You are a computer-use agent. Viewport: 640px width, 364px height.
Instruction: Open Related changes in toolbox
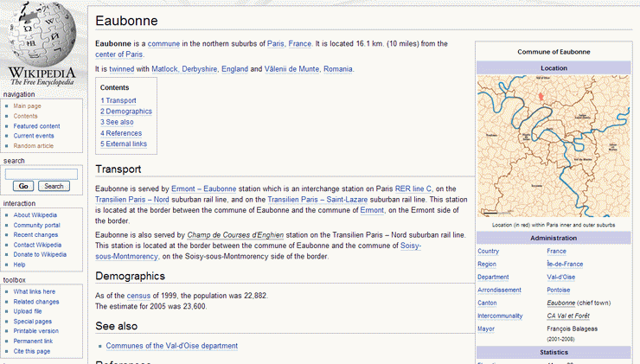pos(36,302)
